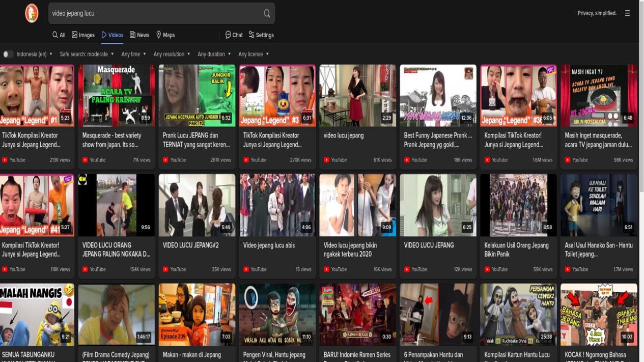Toggle the dark theme switch
The image size is (644, 362).
click(x=8, y=54)
